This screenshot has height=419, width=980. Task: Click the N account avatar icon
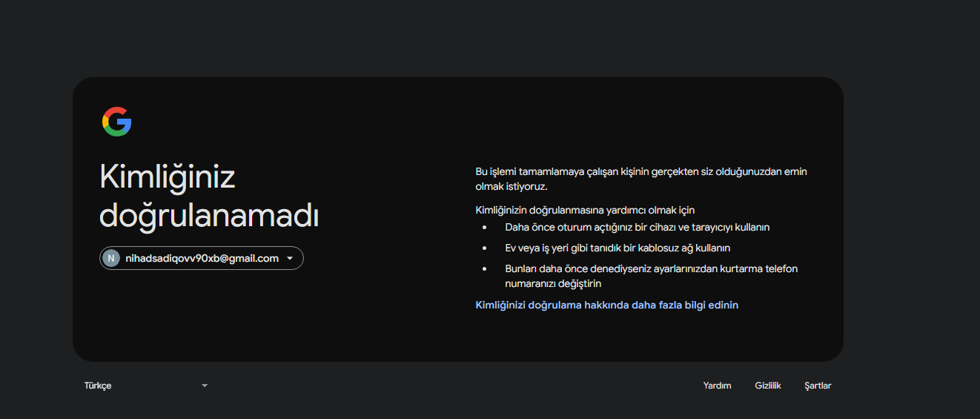(x=111, y=258)
